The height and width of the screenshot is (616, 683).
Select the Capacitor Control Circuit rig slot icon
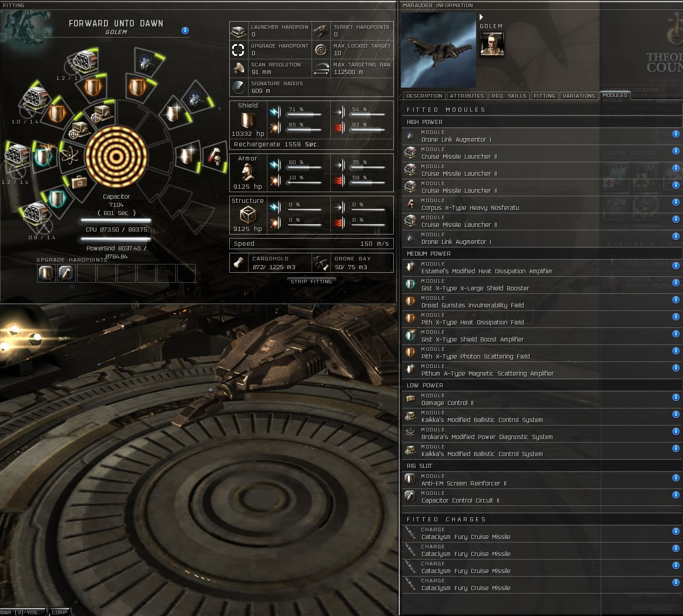(66, 273)
